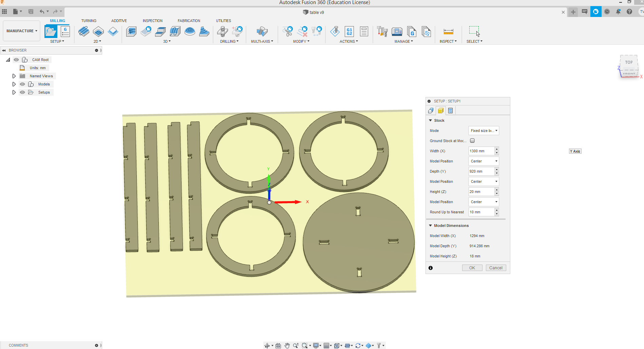Viewport: 644px width, 349px height.
Task: Open the Stock Mode dropdown
Action: point(484,131)
